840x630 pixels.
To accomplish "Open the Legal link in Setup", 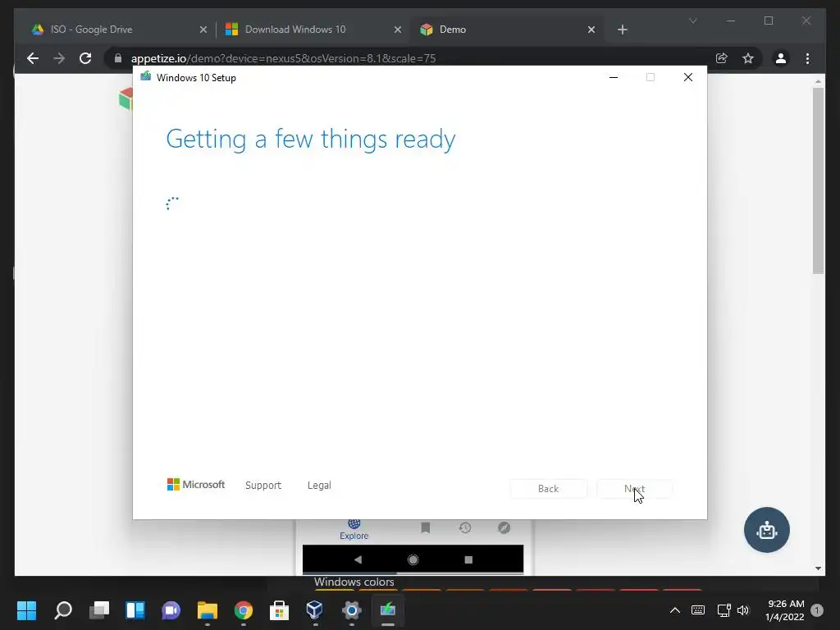I will pos(319,486).
